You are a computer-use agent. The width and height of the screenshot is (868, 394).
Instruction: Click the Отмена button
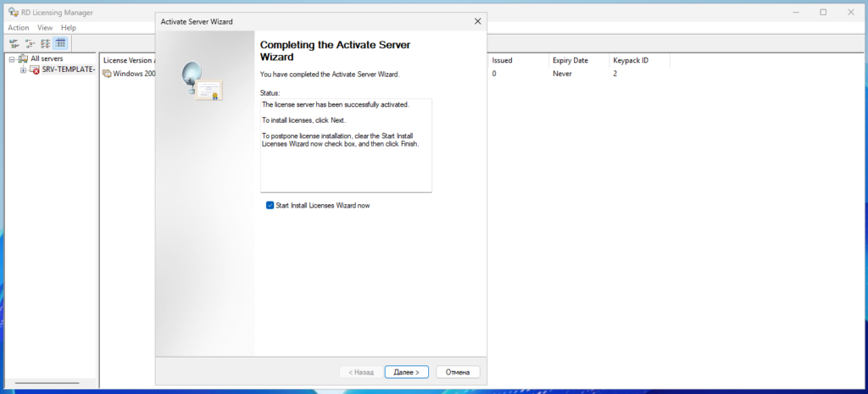pyautogui.click(x=458, y=372)
